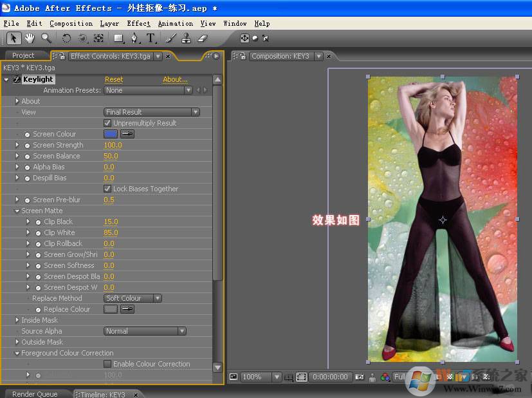This screenshot has height=398, width=532.
Task: Select the Eraser tool
Action: coord(203,39)
